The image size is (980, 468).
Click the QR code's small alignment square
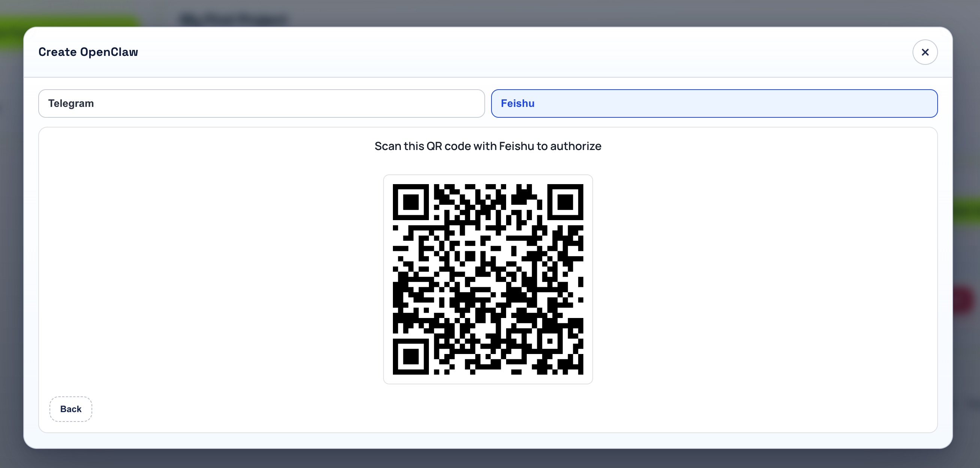[550, 341]
